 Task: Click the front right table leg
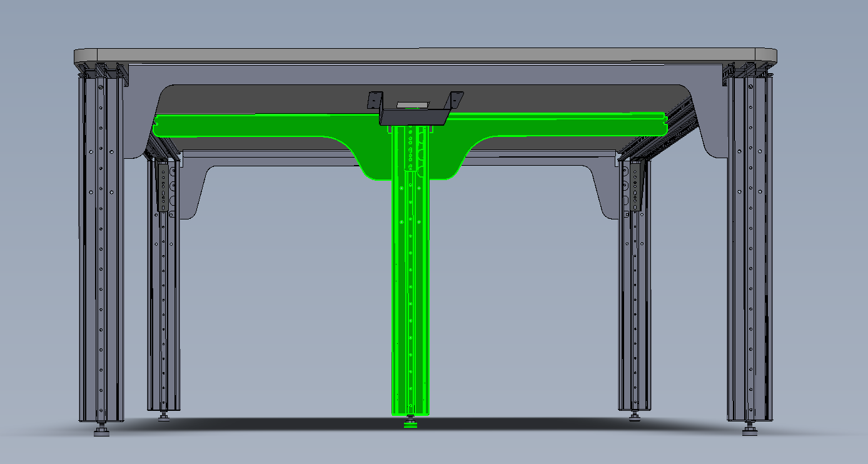749,250
